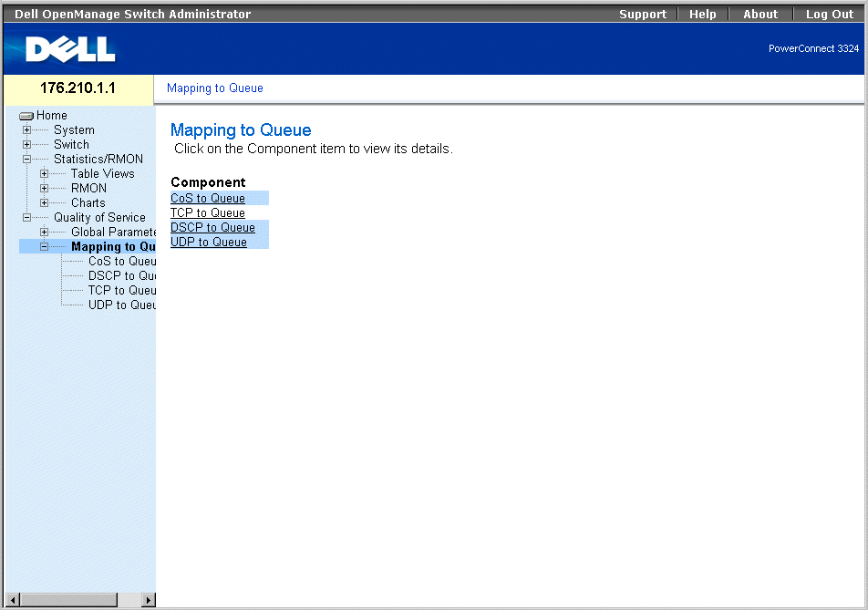Log Out of the switch administrator
Viewport: 868px width, 610px height.
click(x=830, y=15)
